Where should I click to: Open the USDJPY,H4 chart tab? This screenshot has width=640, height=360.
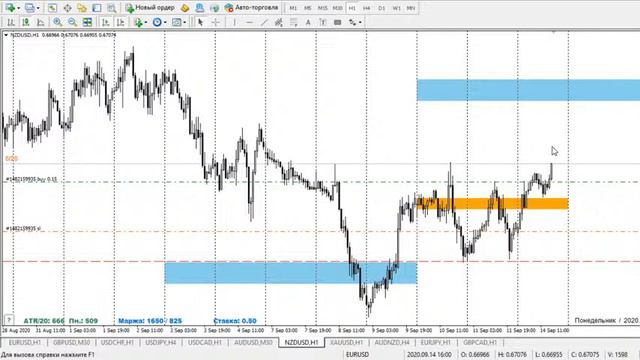tap(161, 342)
